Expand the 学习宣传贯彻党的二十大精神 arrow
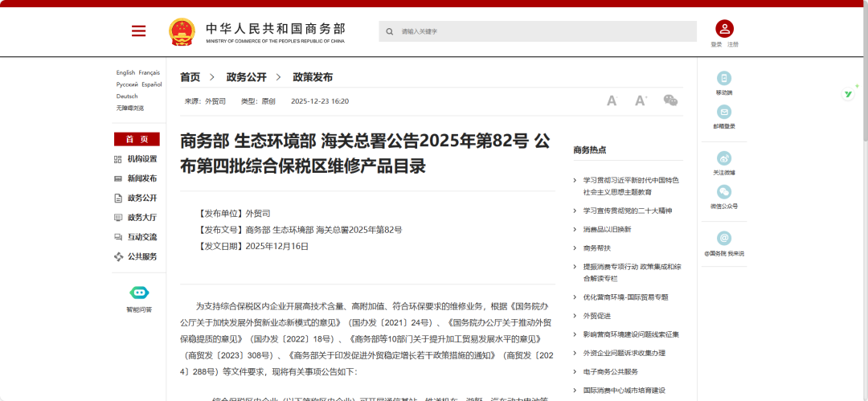The image size is (868, 401). pos(575,211)
